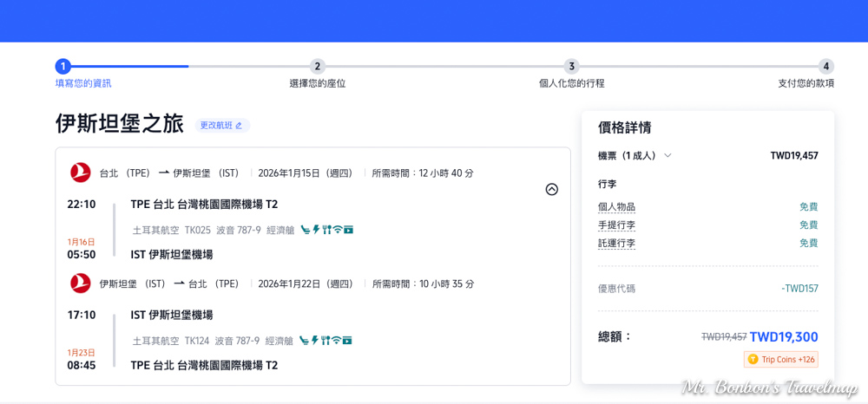Go to step 2 選擇您的座位
Image resolution: width=868 pixels, height=404 pixels.
[318, 67]
